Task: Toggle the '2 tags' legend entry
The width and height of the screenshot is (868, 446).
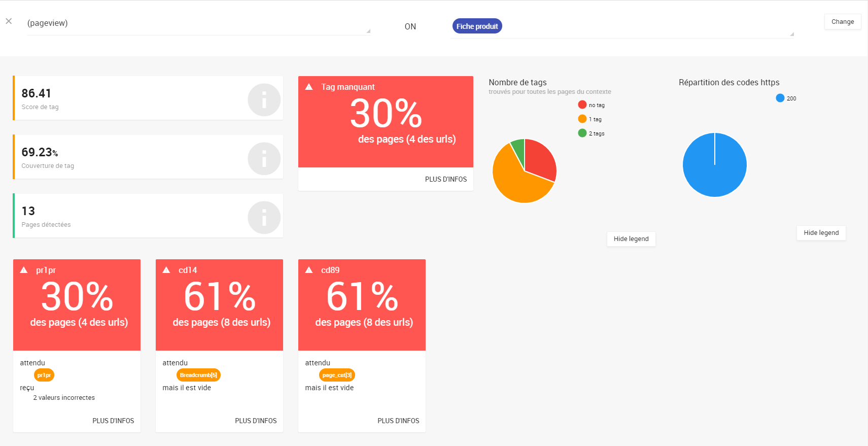Action: tap(592, 133)
